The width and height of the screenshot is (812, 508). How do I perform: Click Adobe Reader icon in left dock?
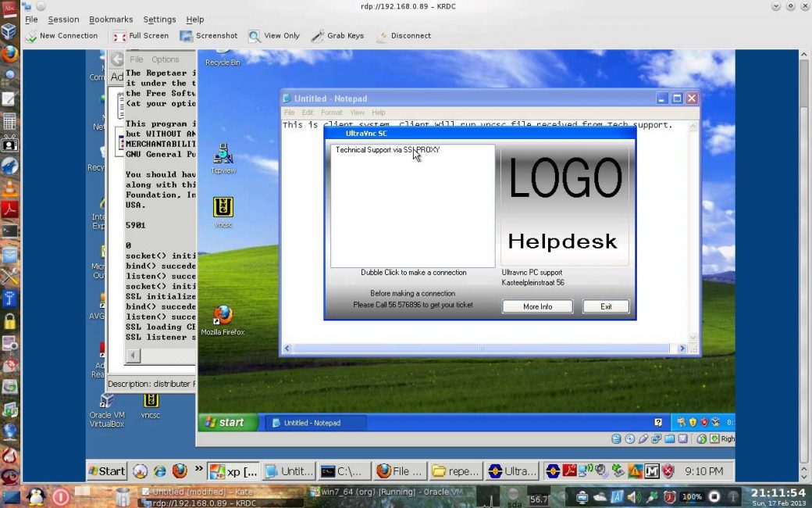9,209
